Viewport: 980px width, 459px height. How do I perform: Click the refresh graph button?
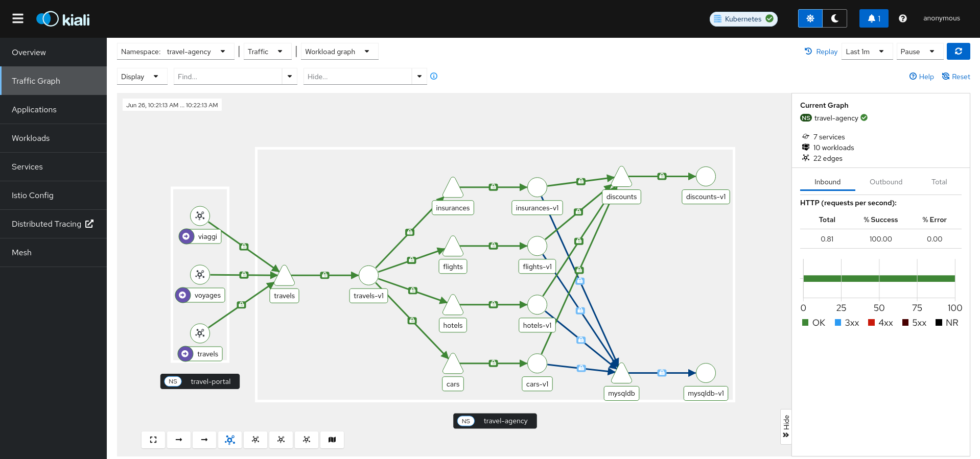(958, 52)
